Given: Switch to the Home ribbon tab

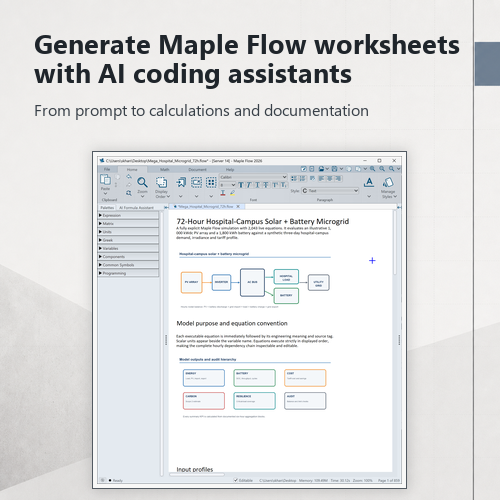Looking at the screenshot, I should click(x=132, y=169).
